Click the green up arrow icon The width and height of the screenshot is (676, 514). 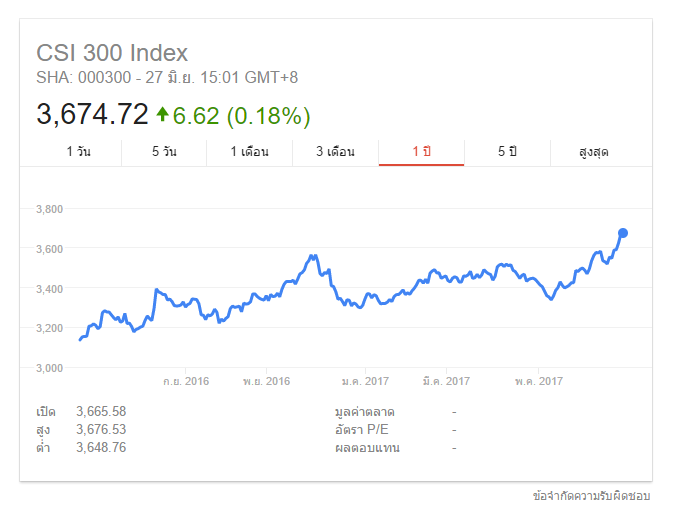162,115
